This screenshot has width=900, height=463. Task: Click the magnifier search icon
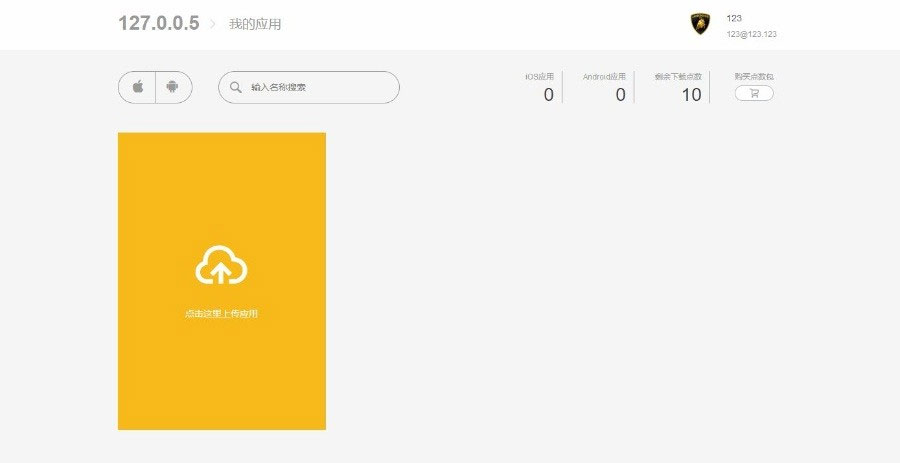pyautogui.click(x=235, y=87)
